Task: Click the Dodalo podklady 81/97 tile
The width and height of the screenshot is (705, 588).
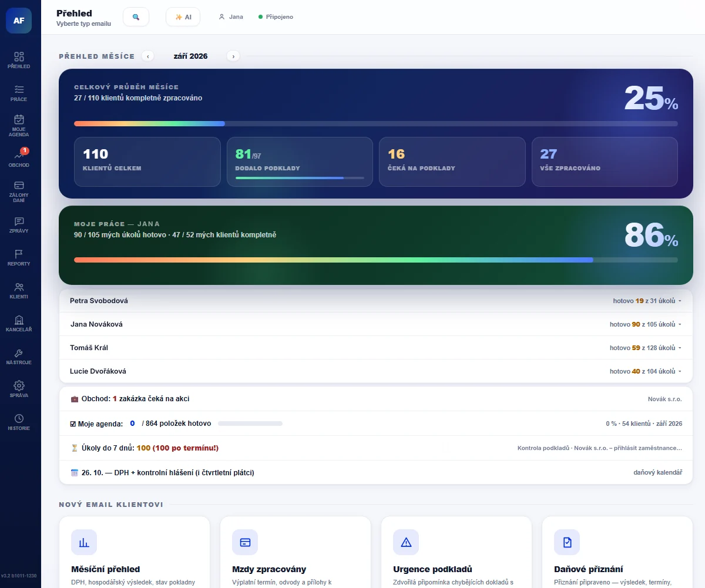Action: pos(300,162)
